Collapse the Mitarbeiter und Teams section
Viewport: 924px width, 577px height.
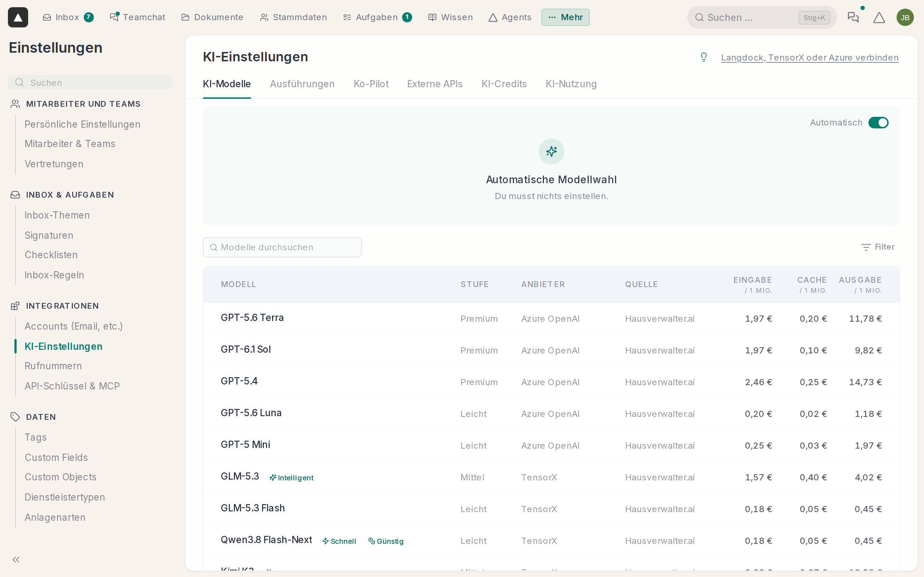83,104
